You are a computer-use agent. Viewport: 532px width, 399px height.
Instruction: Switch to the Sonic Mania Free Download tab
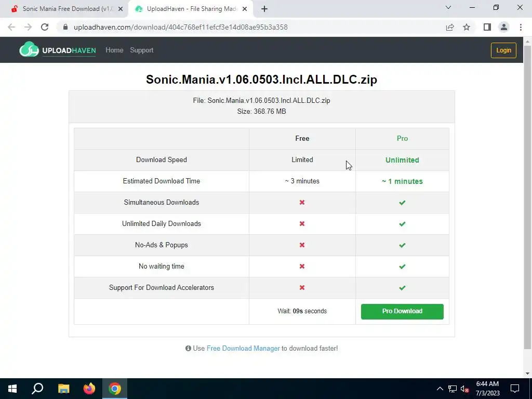click(67, 9)
